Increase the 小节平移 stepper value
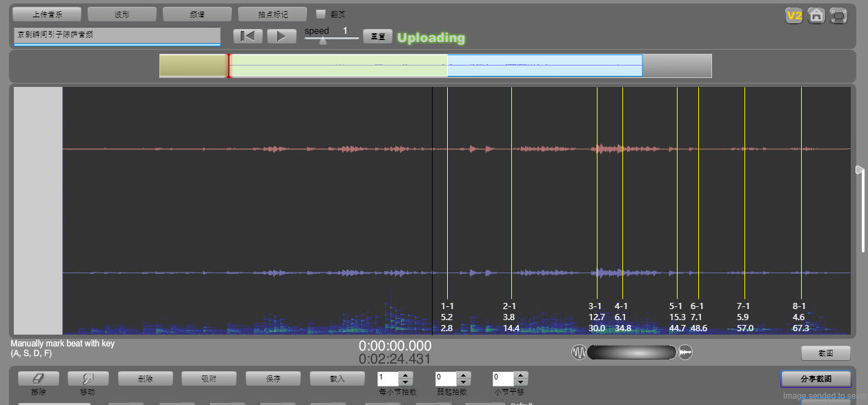This screenshot has width=868, height=405. coord(521,375)
